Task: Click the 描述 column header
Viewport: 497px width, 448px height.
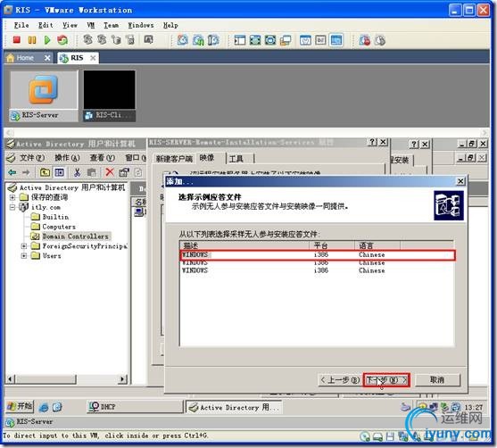Action: [244, 245]
